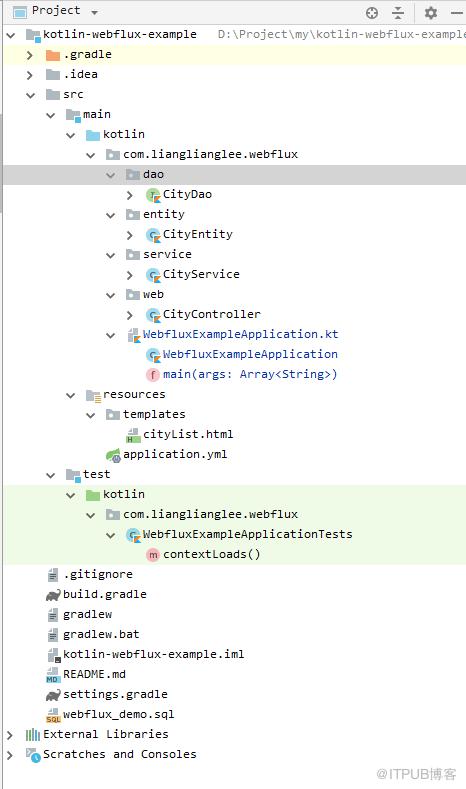
Task: Expand the External Libraries arrow
Action: pyautogui.click(x=10, y=735)
